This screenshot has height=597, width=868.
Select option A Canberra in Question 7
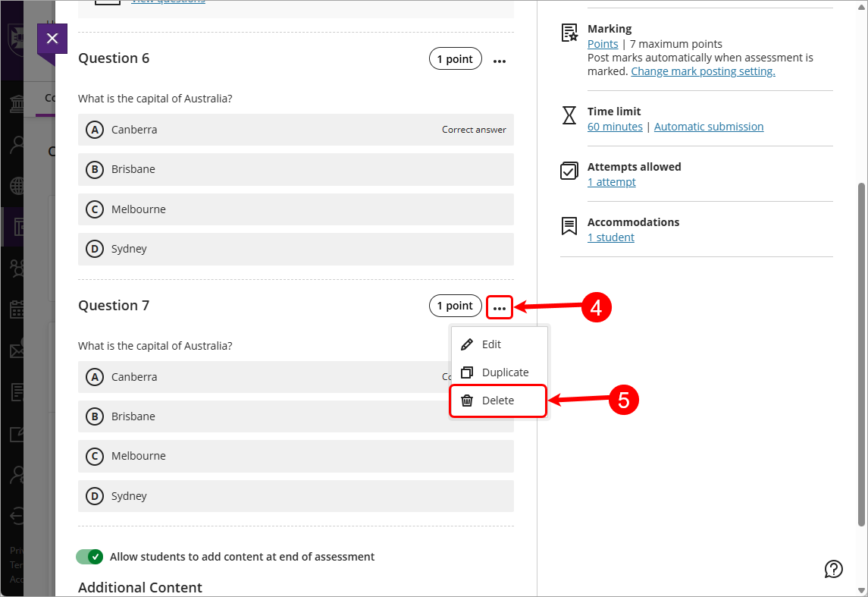click(x=296, y=377)
